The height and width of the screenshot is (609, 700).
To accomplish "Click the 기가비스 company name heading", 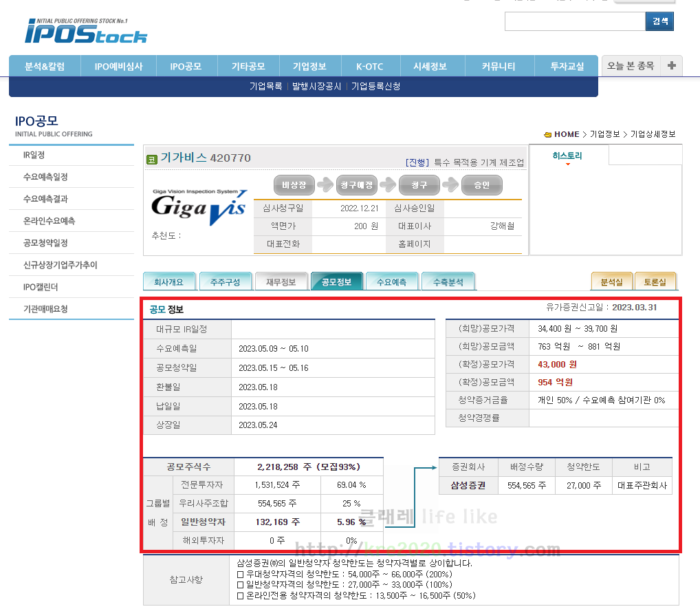I will [x=184, y=158].
